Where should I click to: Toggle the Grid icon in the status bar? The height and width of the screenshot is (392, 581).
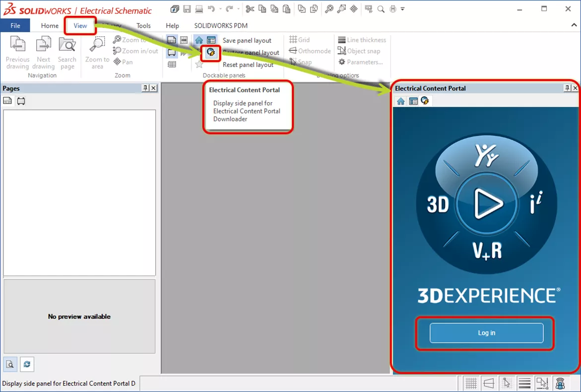pyautogui.click(x=470, y=383)
